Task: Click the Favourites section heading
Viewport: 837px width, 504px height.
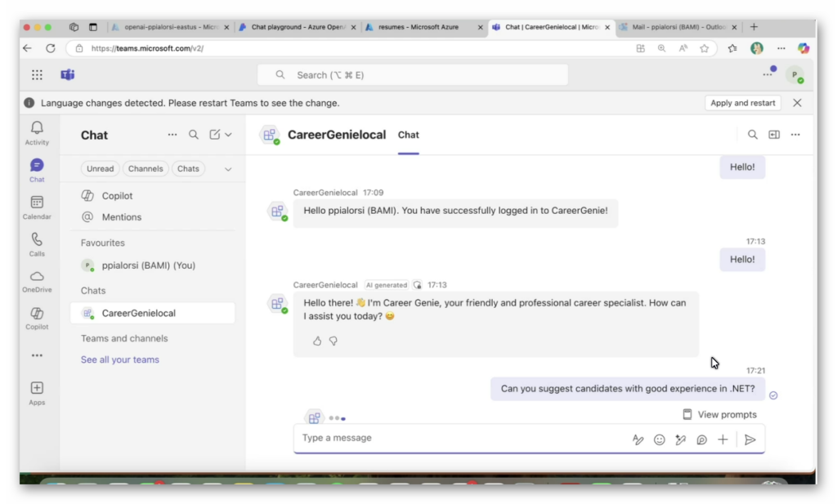Action: click(x=103, y=243)
